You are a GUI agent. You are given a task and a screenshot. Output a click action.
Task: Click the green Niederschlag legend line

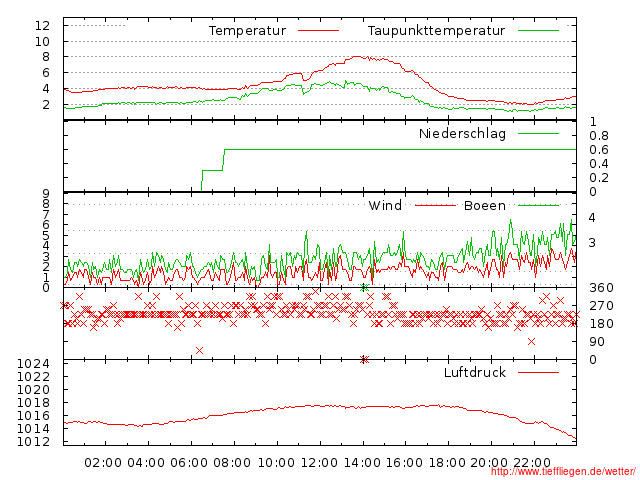tap(538, 133)
